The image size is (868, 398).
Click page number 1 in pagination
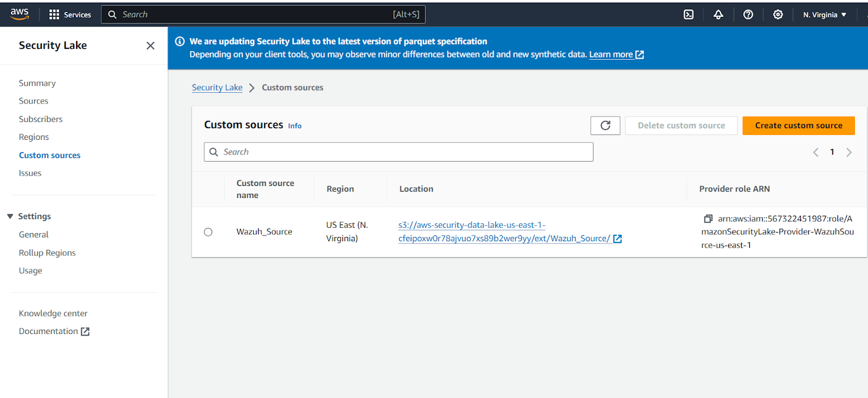coord(832,152)
